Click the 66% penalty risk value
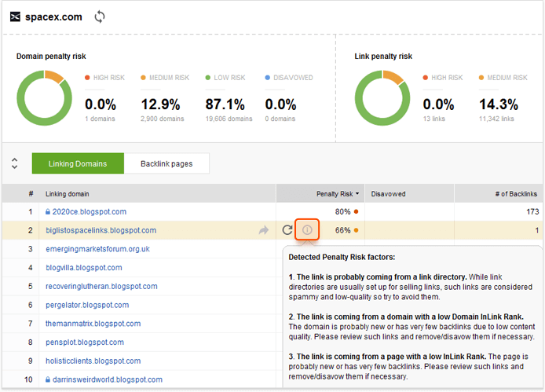Screen dimensions: 545x392 click(342, 230)
